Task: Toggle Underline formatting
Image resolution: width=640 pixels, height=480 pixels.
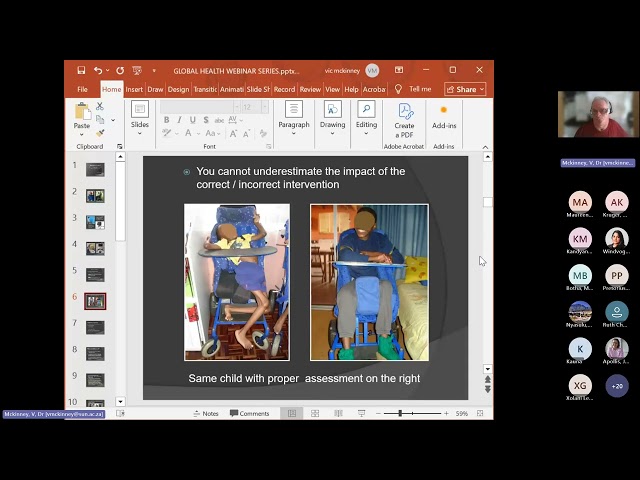Action: [x=193, y=120]
